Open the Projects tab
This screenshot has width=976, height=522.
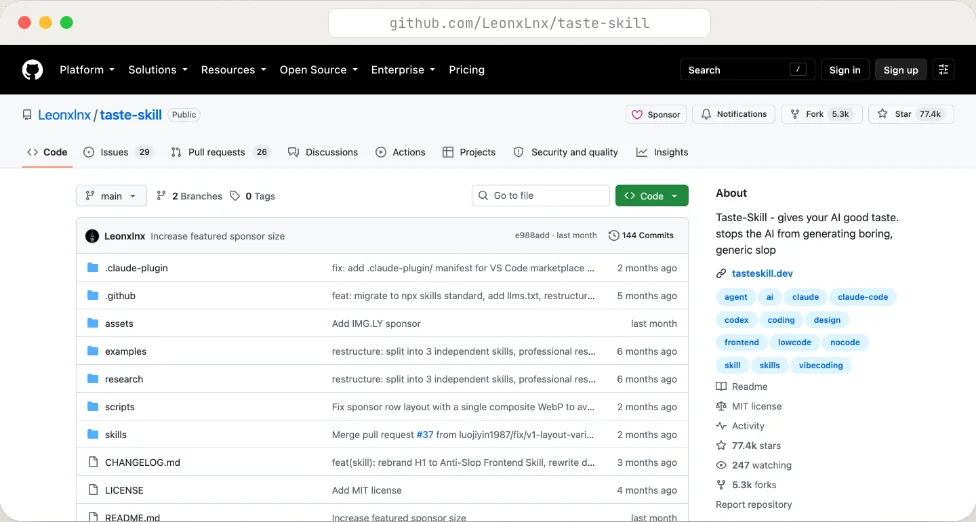[x=469, y=152]
